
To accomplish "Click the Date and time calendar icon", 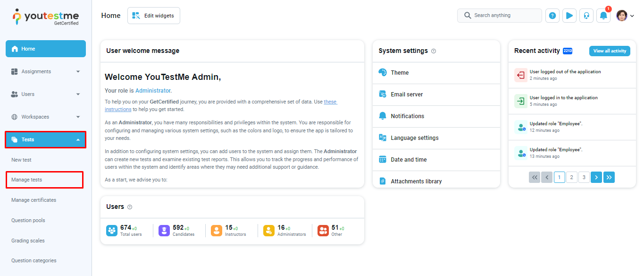I will 383,159.
